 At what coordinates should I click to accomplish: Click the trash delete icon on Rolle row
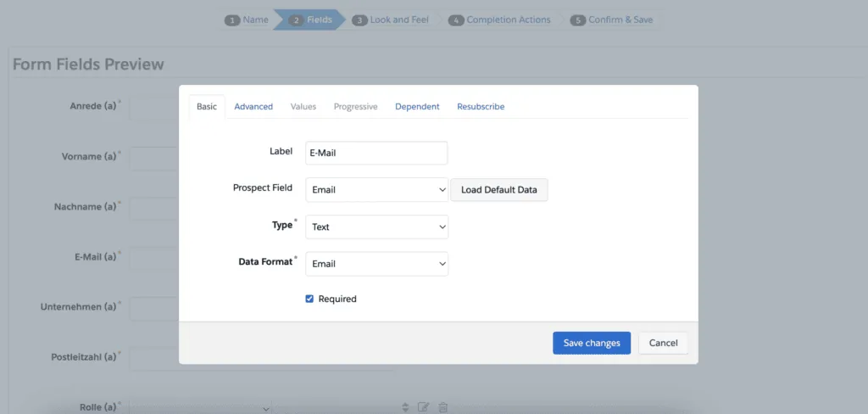coord(442,407)
